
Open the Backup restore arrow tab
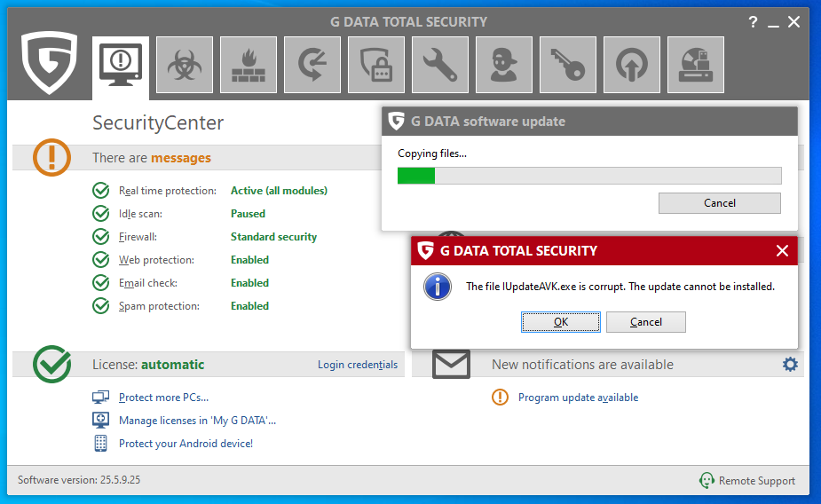pyautogui.click(x=312, y=65)
